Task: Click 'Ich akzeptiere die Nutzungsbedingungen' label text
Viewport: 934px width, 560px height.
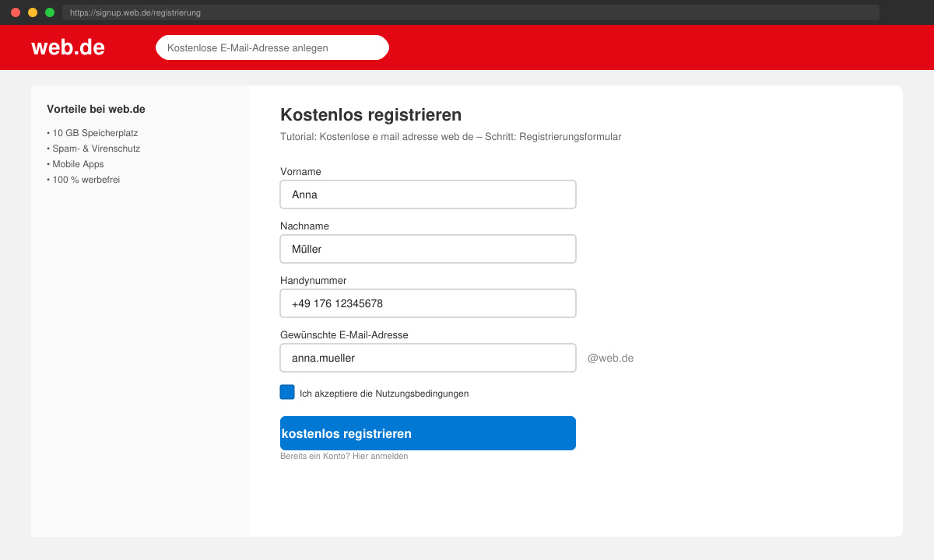Action: (x=384, y=394)
